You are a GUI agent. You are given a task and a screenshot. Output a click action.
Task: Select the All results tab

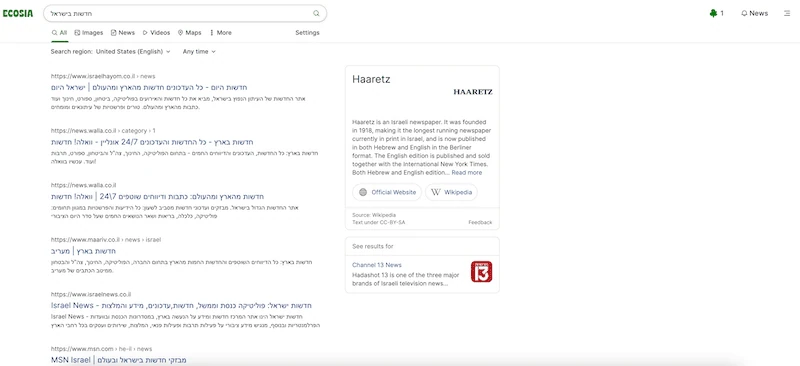click(x=60, y=33)
